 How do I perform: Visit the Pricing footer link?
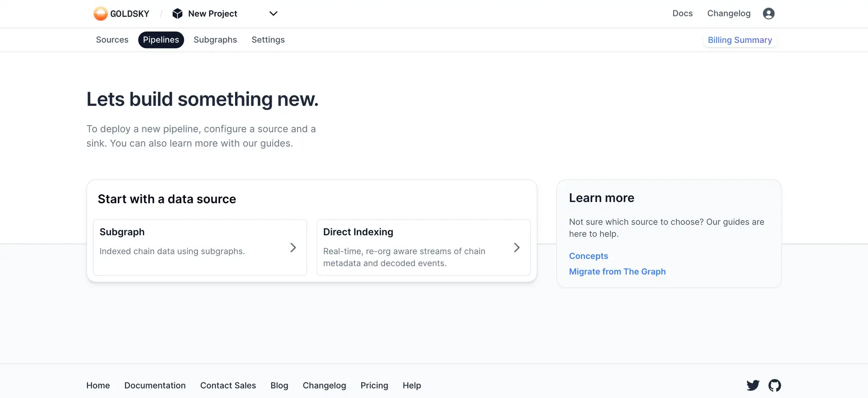[374, 385]
